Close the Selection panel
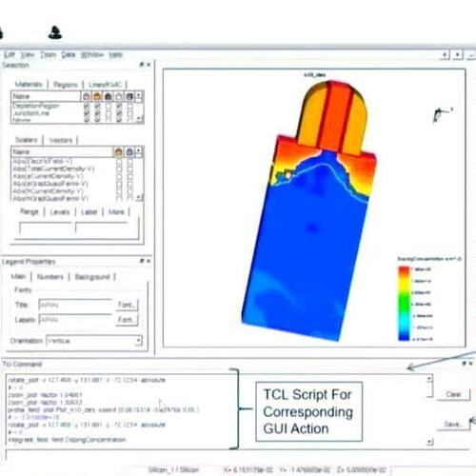 coord(149,65)
